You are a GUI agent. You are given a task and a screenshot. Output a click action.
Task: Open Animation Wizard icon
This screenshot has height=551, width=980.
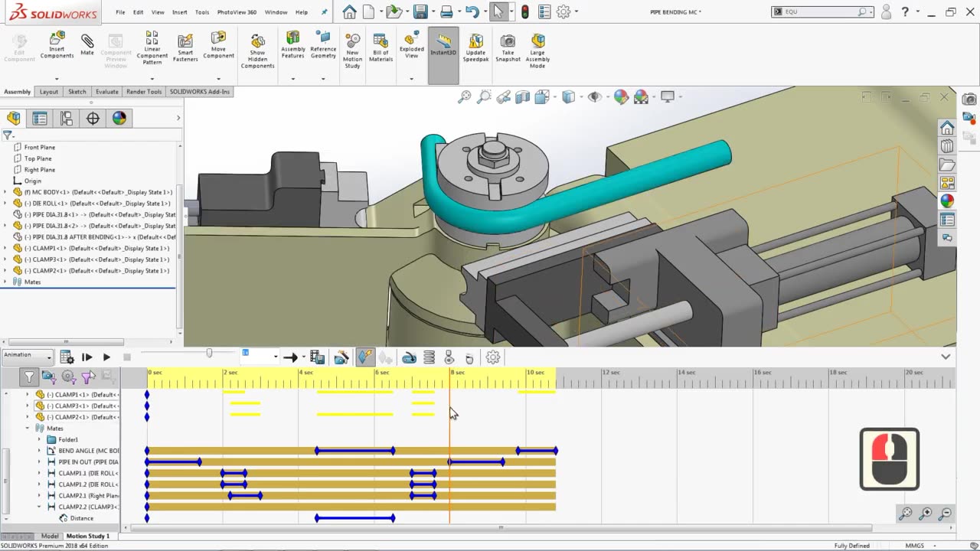(341, 357)
